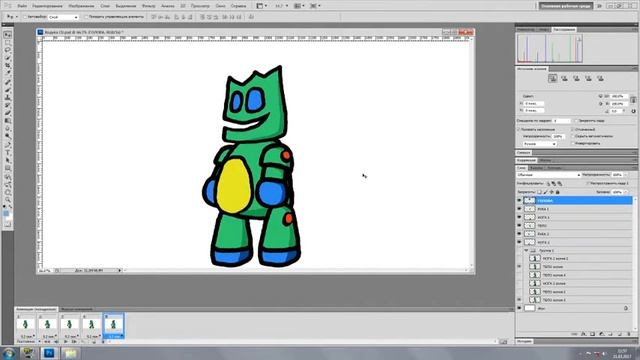Image resolution: width=640 pixels, height=360 pixels.
Task: Select animation frame 3 thumbnail
Action: 69,324
